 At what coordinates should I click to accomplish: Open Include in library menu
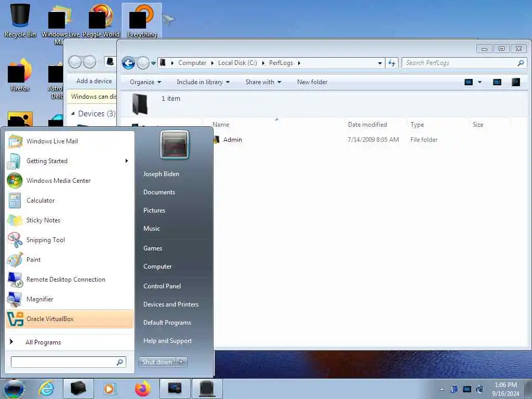[x=203, y=82]
